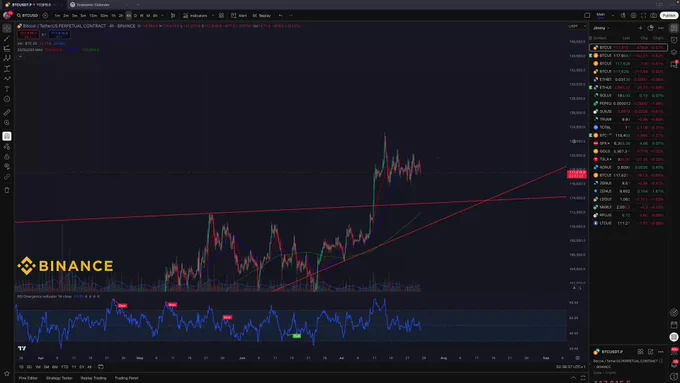Open the Indicators dialog
This screenshot has width=680, height=383.
[195, 16]
